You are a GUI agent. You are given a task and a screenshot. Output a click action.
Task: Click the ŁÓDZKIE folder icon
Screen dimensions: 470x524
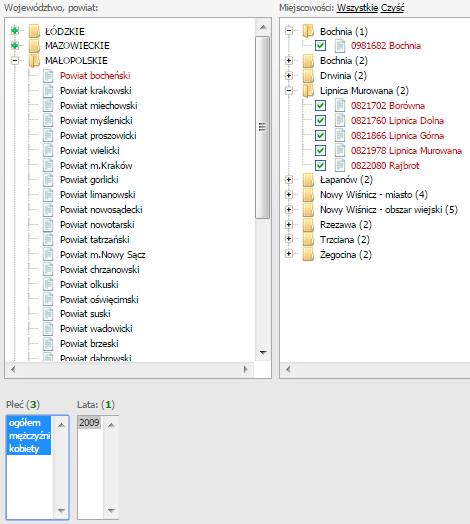tap(34, 31)
